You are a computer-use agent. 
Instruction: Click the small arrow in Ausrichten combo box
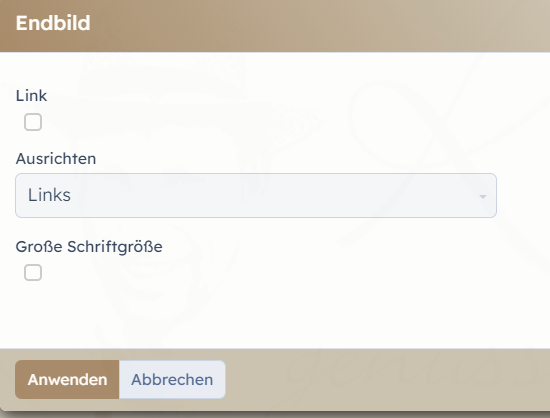click(x=483, y=196)
